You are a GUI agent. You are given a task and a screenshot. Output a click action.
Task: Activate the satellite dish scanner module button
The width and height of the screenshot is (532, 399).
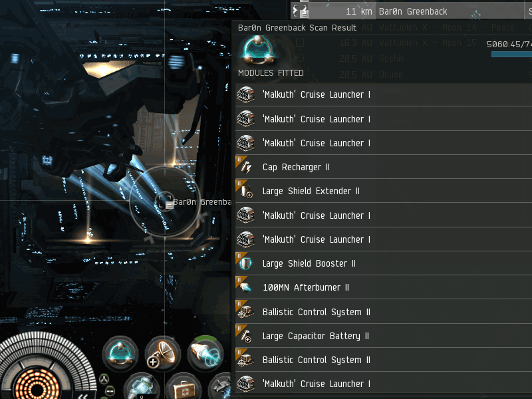tap(163, 353)
